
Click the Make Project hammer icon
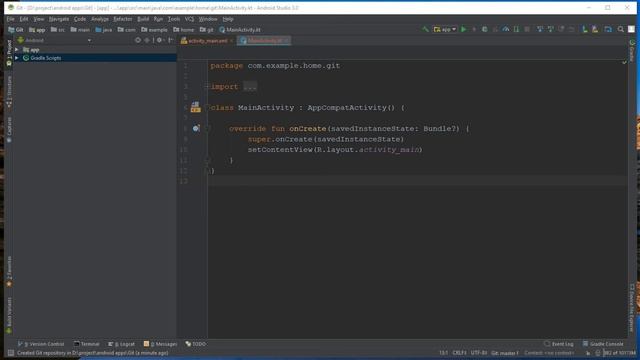(426, 29)
